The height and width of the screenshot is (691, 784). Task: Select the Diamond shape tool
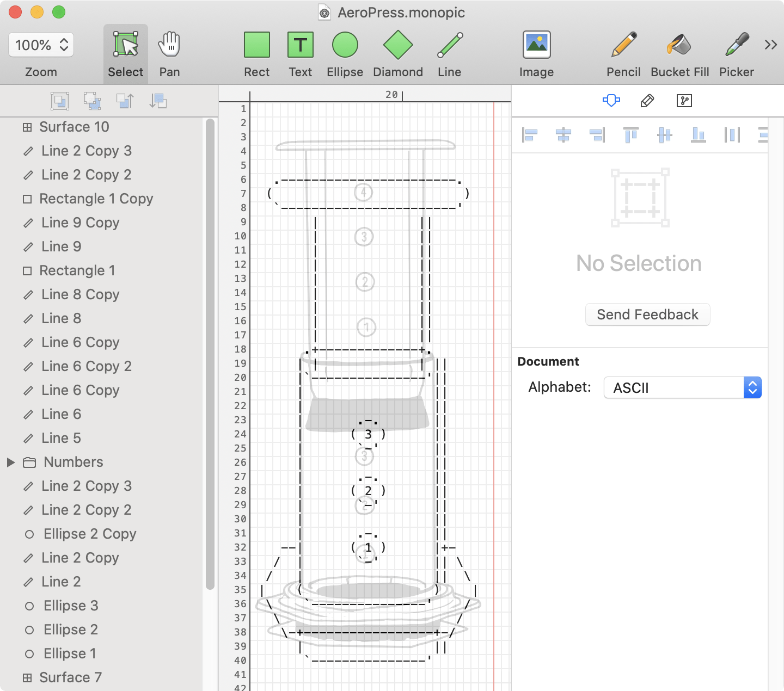click(x=398, y=54)
